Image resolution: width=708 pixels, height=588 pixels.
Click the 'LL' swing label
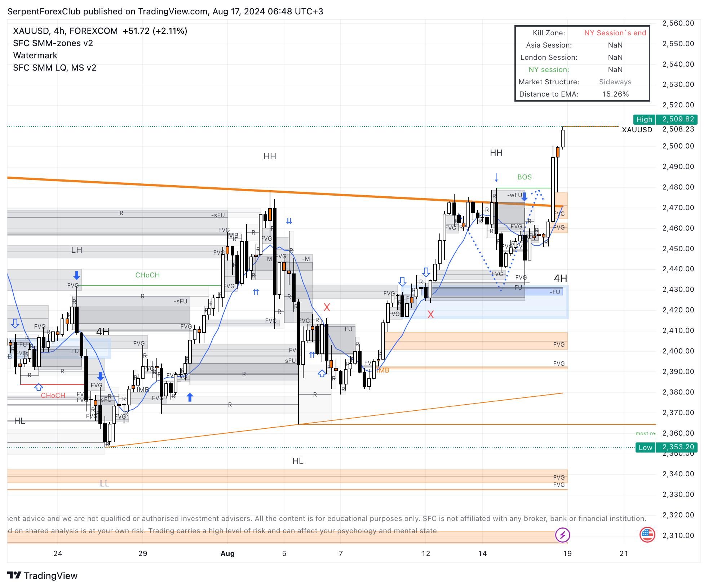(105, 484)
